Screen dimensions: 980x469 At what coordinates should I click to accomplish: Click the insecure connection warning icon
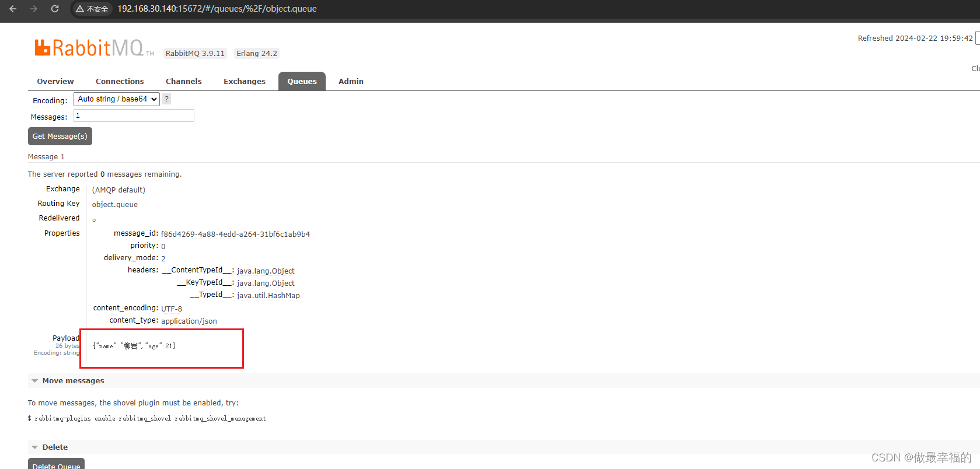(80, 9)
